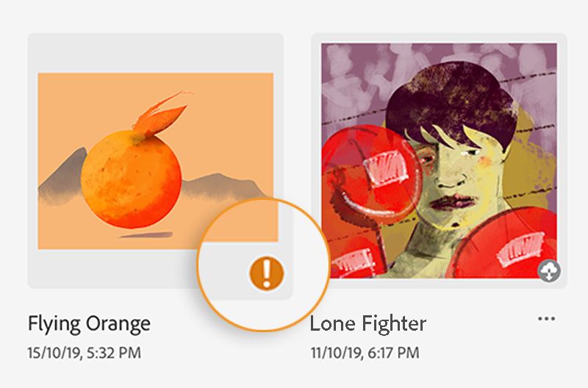The height and width of the screenshot is (388, 588).
Task: Click the purple background of Lone Fighter art
Action: click(353, 73)
